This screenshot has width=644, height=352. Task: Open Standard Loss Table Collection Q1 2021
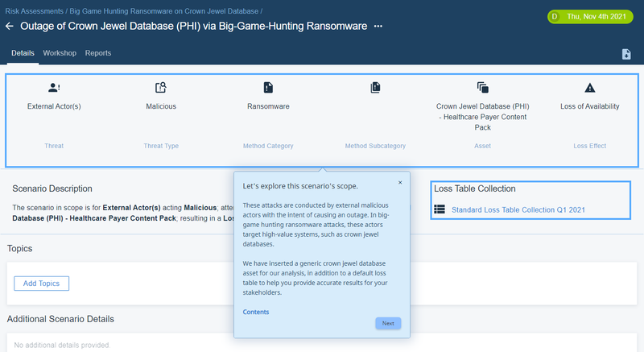click(x=518, y=209)
